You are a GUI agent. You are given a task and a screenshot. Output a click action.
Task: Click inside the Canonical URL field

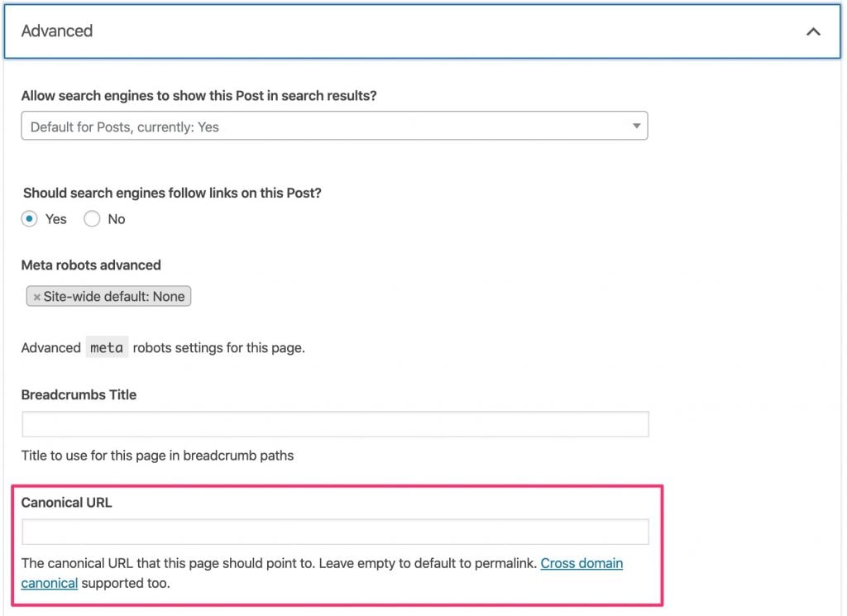pyautogui.click(x=334, y=532)
